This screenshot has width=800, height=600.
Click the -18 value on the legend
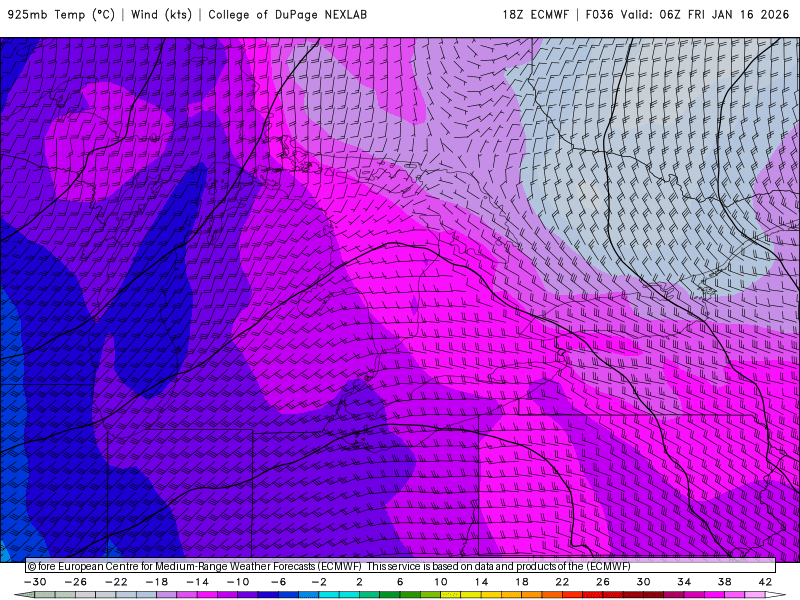(x=157, y=582)
